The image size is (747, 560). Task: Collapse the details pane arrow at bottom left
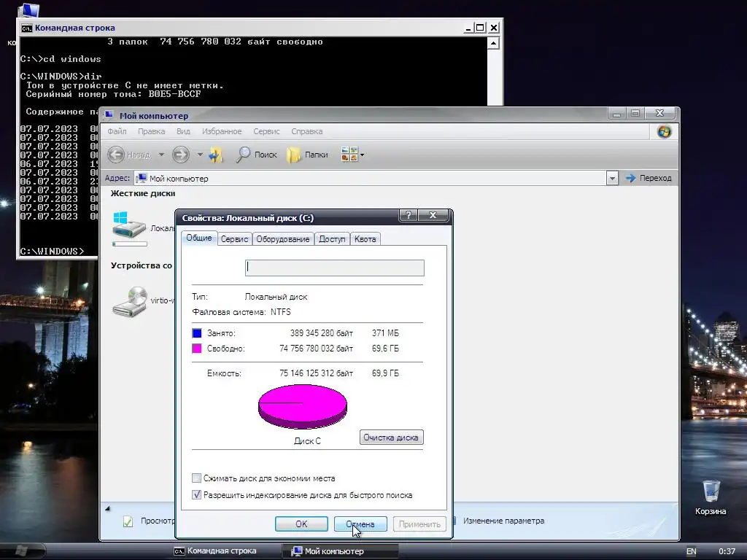108,508
